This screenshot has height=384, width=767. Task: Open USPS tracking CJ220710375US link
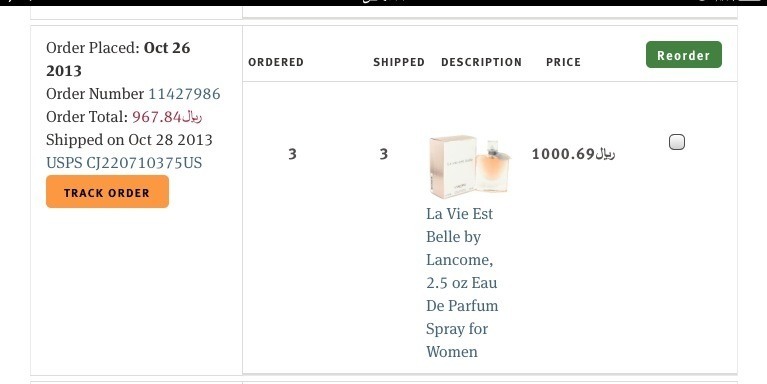[124, 162]
